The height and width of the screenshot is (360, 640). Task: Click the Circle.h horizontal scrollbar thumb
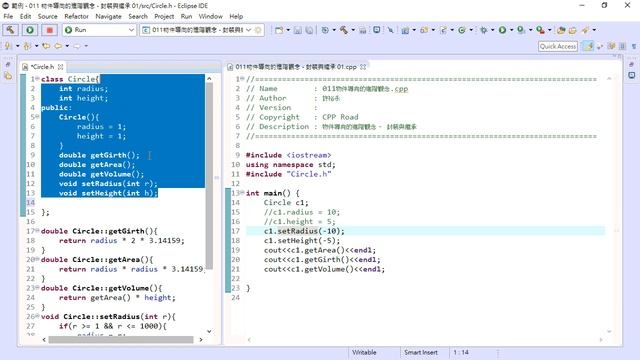(121, 339)
